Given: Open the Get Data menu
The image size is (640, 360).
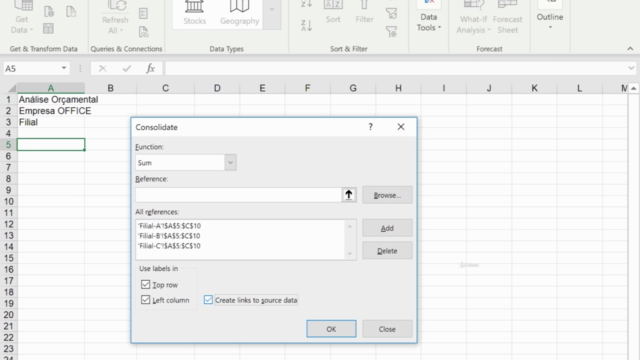Looking at the screenshot, I should 22,18.
